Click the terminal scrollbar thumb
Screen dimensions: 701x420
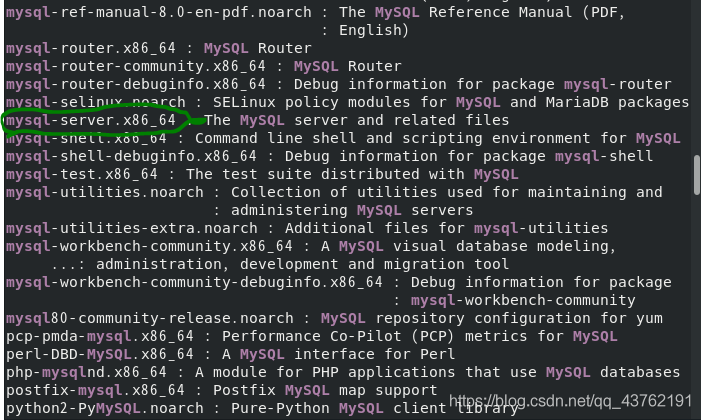click(x=697, y=175)
